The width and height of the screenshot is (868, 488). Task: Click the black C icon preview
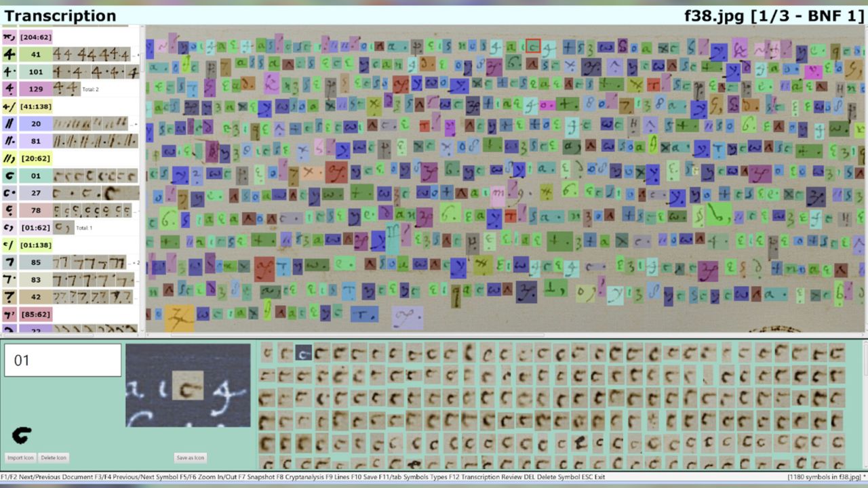point(22,435)
